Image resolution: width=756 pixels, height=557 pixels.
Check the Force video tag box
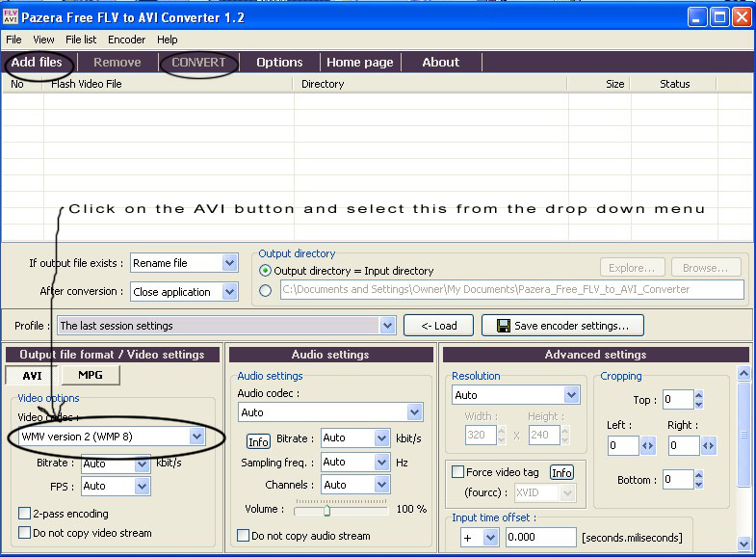457,472
